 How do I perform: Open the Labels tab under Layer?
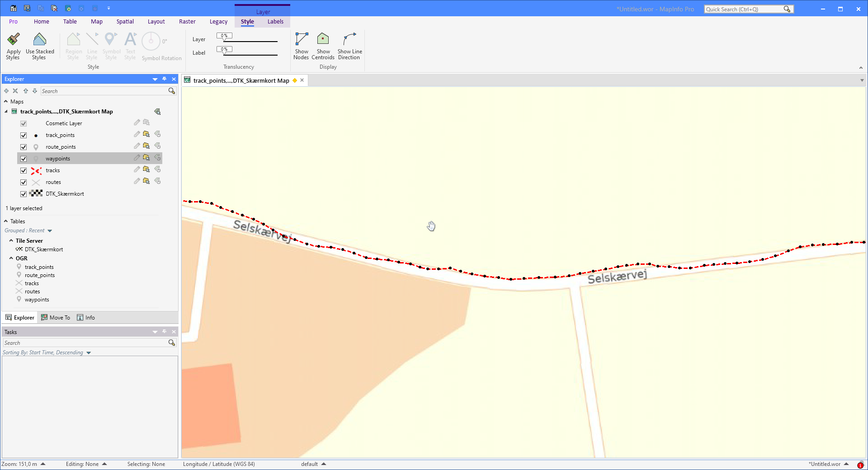(x=275, y=21)
